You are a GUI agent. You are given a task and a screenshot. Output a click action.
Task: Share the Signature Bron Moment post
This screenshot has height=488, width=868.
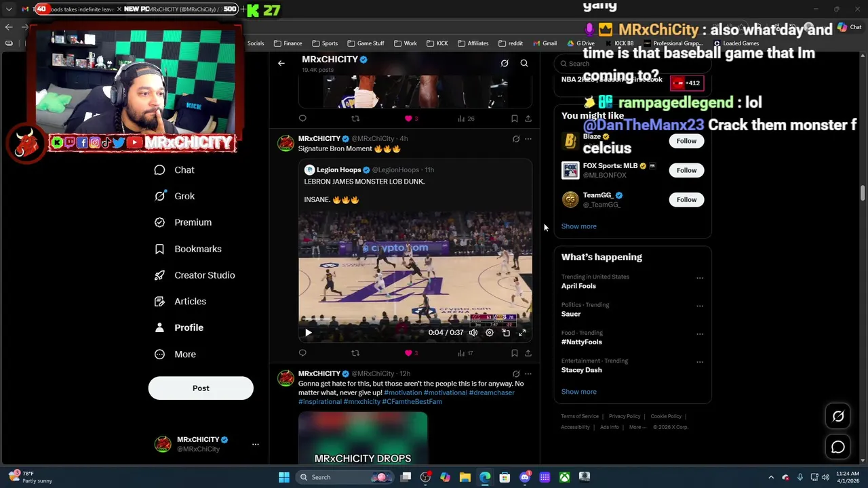point(528,353)
